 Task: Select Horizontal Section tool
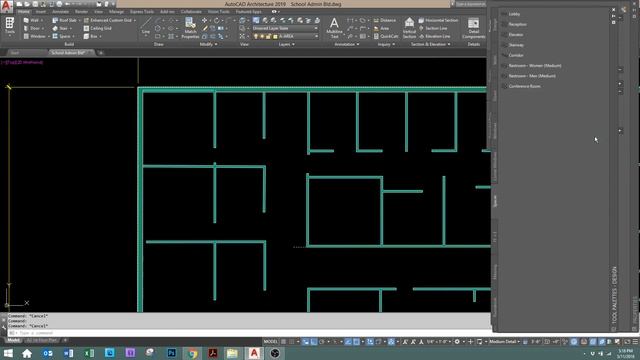click(438, 20)
